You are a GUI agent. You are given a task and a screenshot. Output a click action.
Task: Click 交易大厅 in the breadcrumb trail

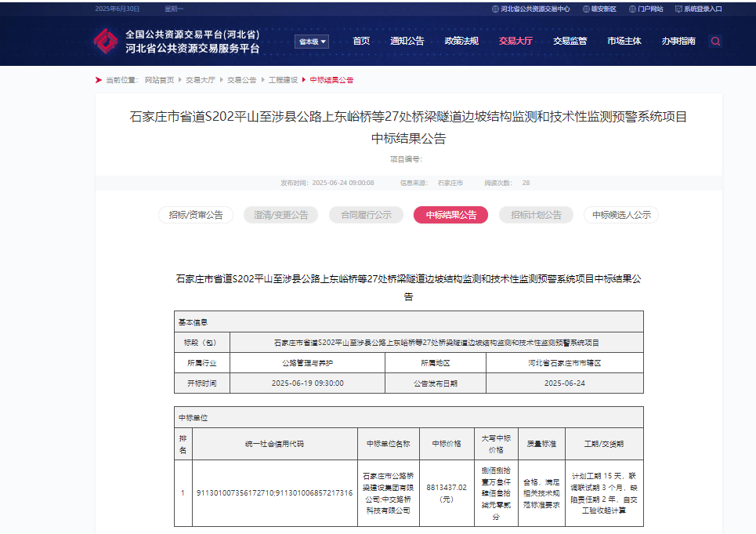pos(201,80)
